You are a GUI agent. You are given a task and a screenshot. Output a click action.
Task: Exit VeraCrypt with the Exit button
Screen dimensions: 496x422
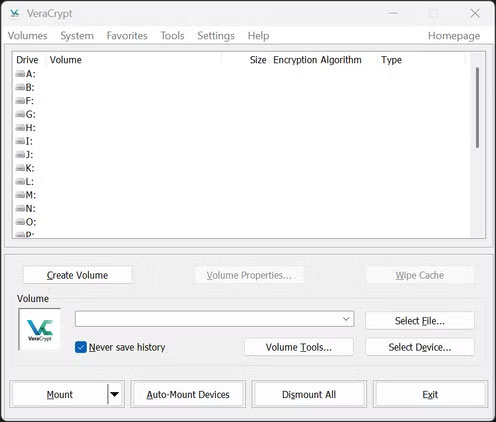pyautogui.click(x=430, y=394)
